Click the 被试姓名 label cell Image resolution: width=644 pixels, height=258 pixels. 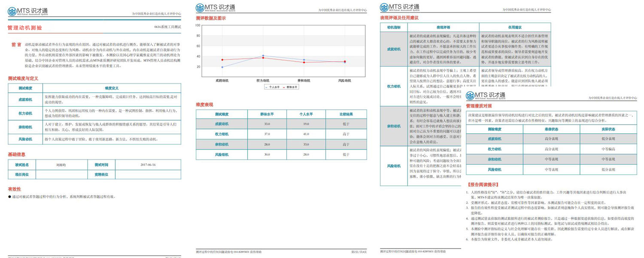pyautogui.click(x=22, y=165)
